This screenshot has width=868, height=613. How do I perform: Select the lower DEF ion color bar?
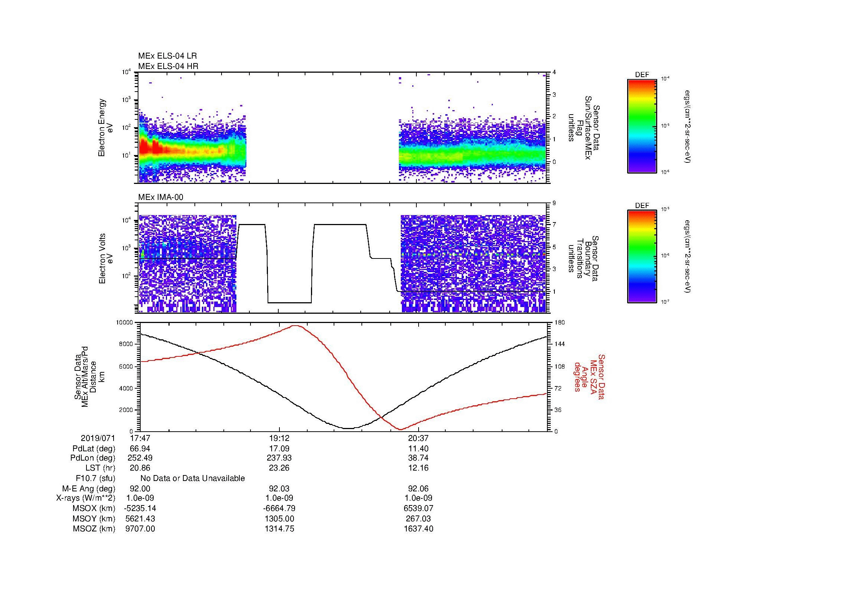[642, 257]
